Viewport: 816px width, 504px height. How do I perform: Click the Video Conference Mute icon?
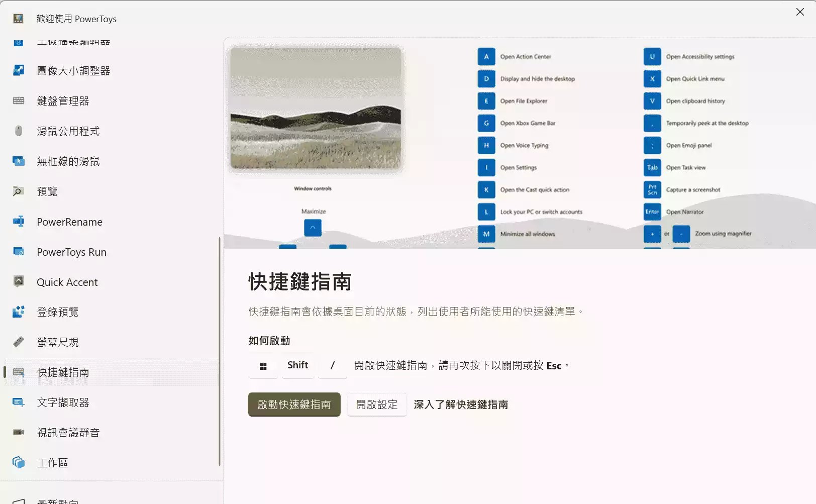point(19,432)
